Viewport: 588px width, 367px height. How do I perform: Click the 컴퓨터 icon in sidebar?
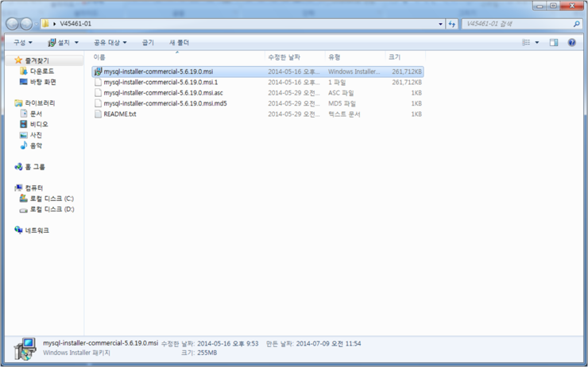point(18,187)
